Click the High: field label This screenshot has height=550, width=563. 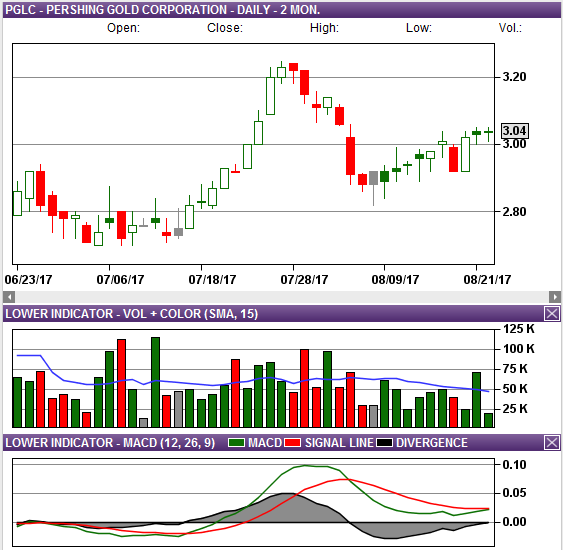[x=324, y=28]
